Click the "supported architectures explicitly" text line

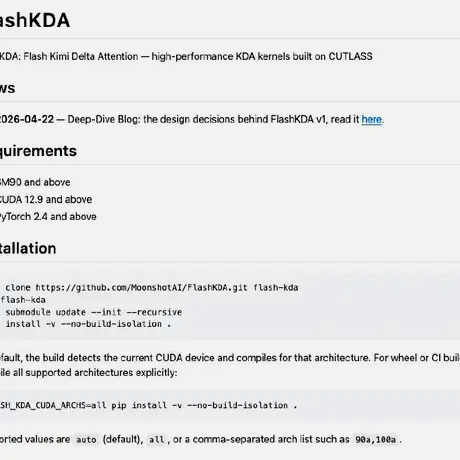(88, 373)
